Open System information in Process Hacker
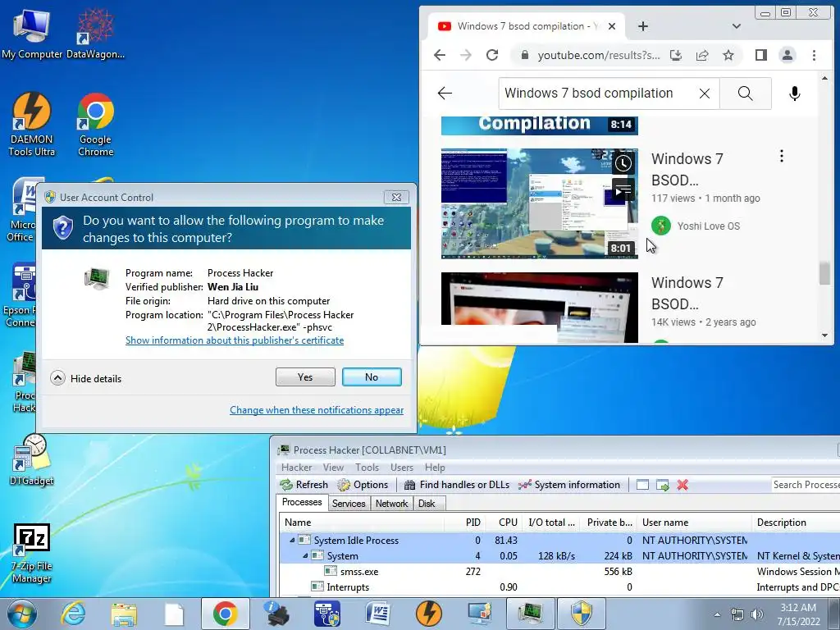The height and width of the screenshot is (630, 840). tap(569, 485)
